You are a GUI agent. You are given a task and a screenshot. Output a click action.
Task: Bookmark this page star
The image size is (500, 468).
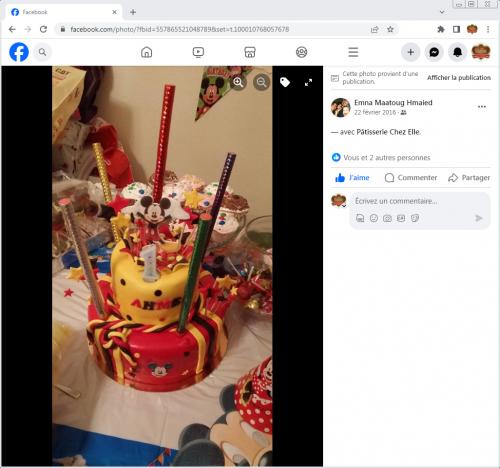click(x=390, y=29)
